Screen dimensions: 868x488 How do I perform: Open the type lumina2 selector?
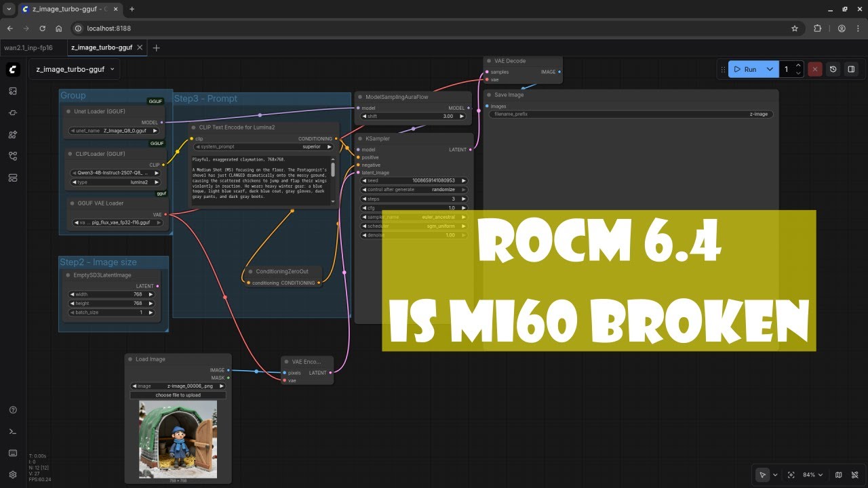tap(116, 182)
